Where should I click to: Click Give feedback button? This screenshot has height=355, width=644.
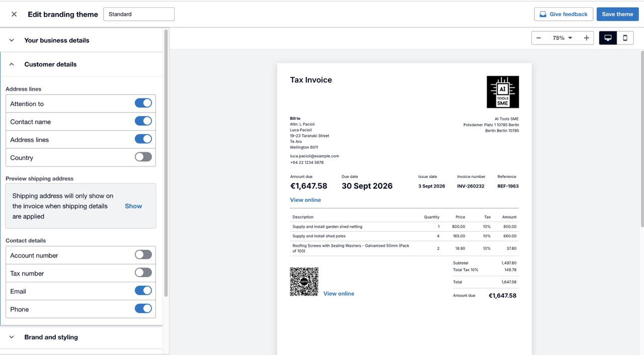click(563, 14)
